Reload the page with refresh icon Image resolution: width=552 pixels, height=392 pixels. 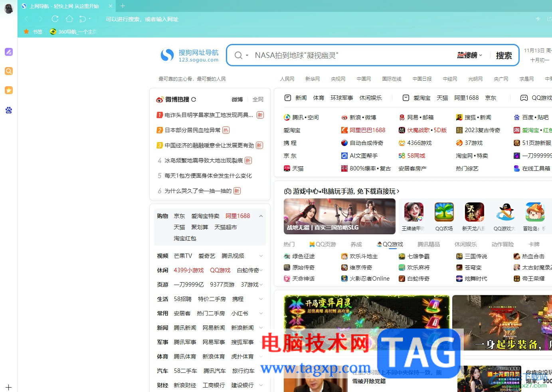pos(55,19)
